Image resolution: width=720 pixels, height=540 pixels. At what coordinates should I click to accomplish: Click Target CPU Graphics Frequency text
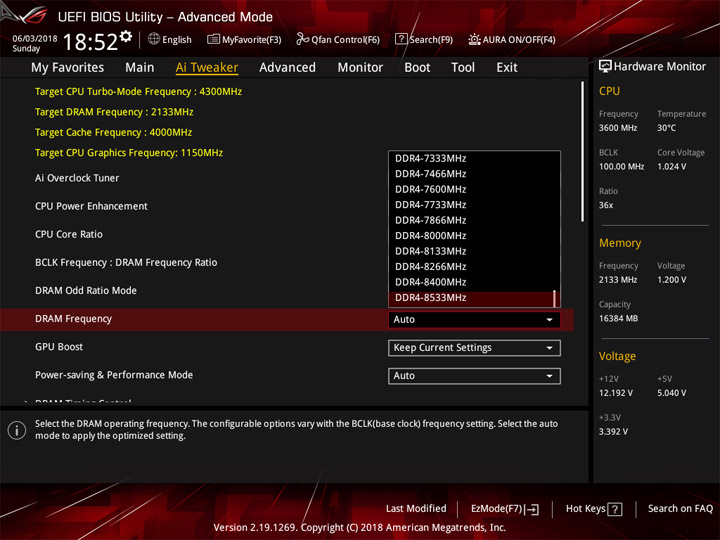coord(129,153)
